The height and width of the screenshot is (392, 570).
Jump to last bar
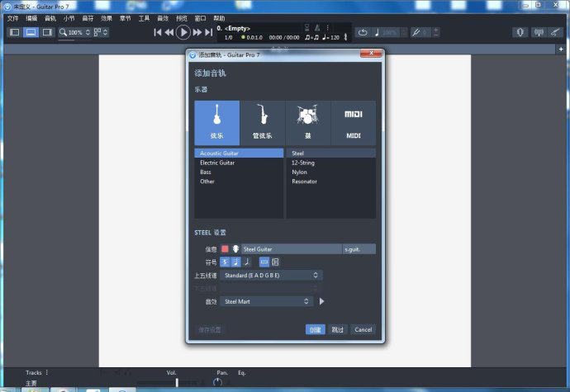(x=208, y=32)
